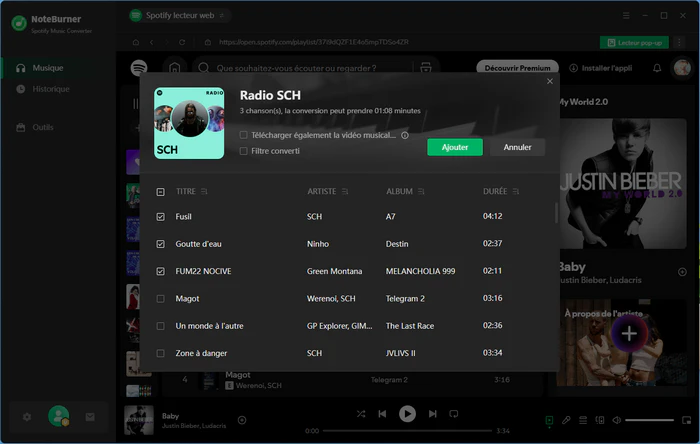This screenshot has height=444, width=700.
Task: Open the notifications bell
Action: pyautogui.click(x=657, y=68)
